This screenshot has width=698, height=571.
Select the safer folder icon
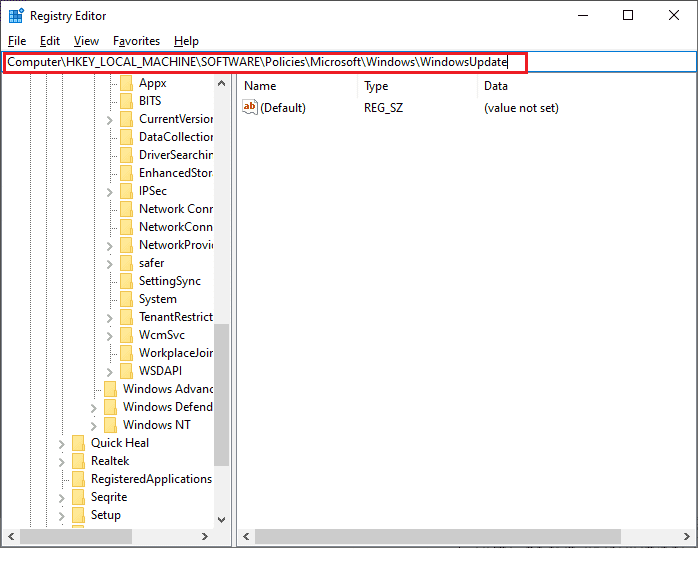pyautogui.click(x=126, y=263)
